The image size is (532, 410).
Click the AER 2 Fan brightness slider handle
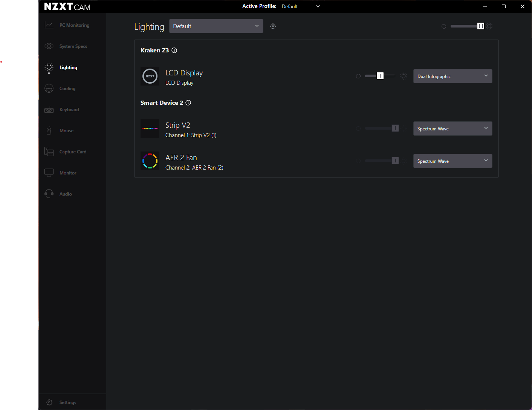(x=395, y=161)
